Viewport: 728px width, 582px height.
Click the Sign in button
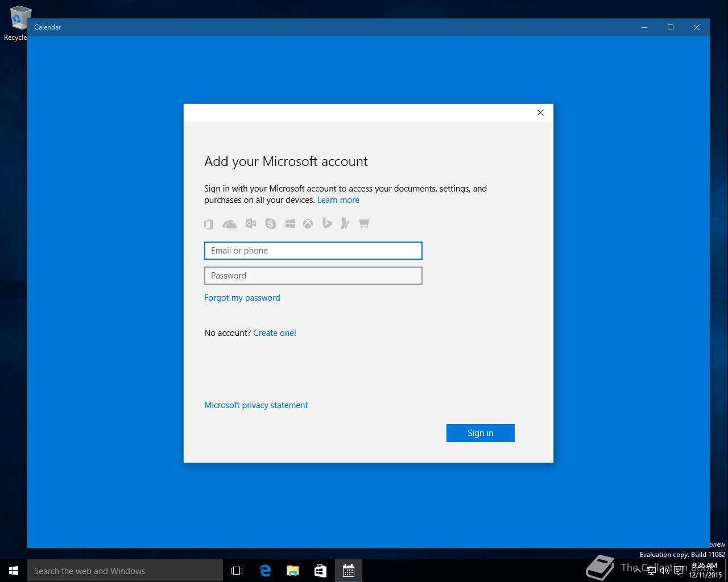coord(481,433)
